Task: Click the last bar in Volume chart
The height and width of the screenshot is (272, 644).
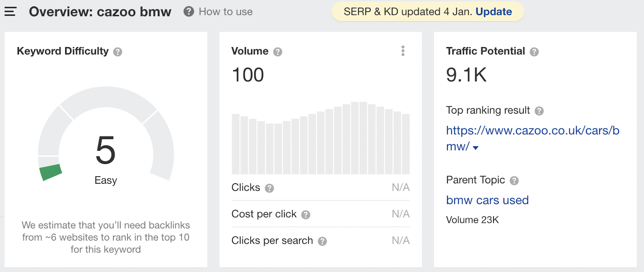Action: point(406,144)
